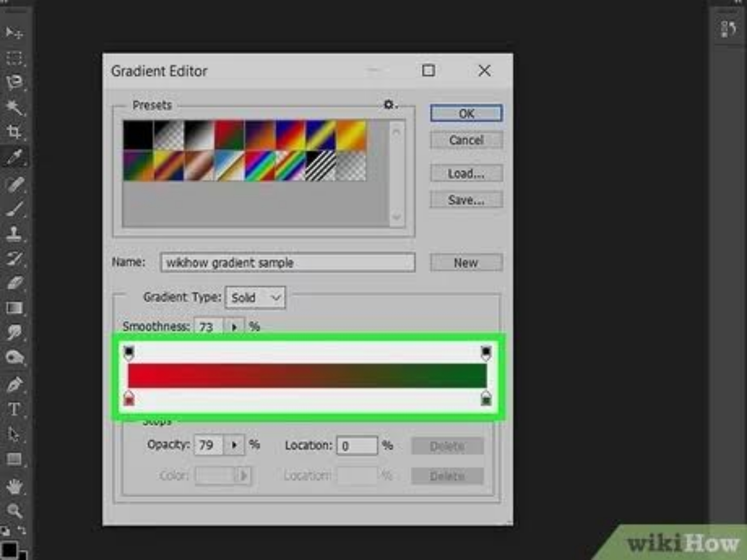Pick the History Brush tool

(x=14, y=258)
